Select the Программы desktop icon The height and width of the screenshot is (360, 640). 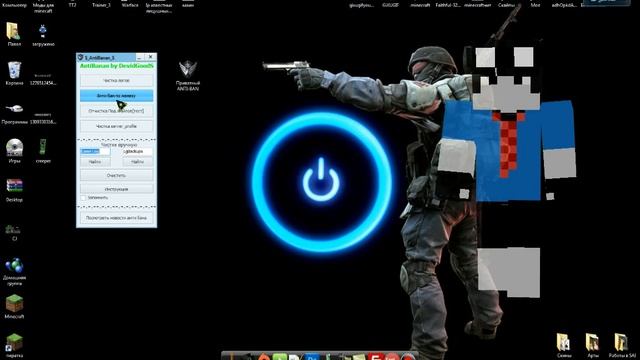click(14, 113)
